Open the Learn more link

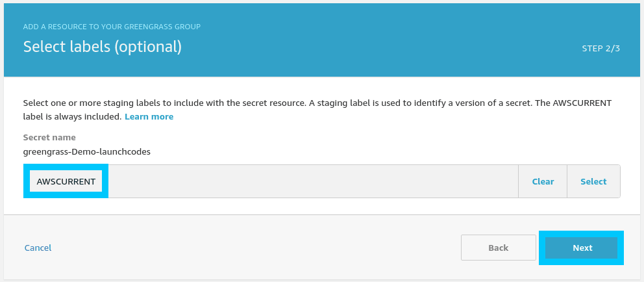149,116
